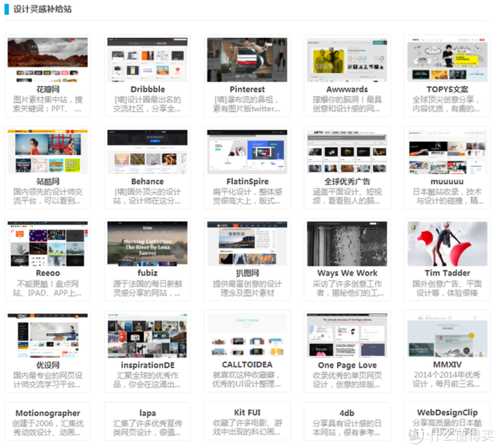Click the 全球优秀广告 title link
The image size is (497, 448).
click(x=347, y=182)
